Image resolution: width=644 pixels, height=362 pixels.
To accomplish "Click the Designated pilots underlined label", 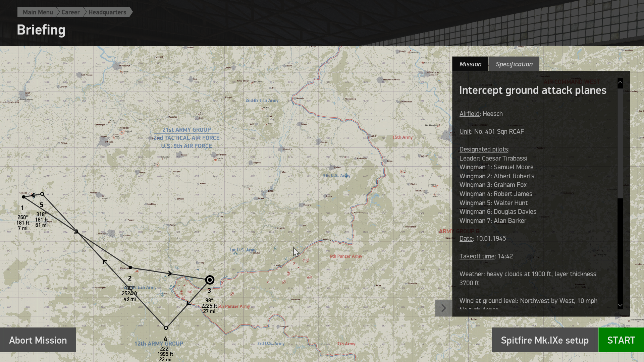I will tap(484, 149).
